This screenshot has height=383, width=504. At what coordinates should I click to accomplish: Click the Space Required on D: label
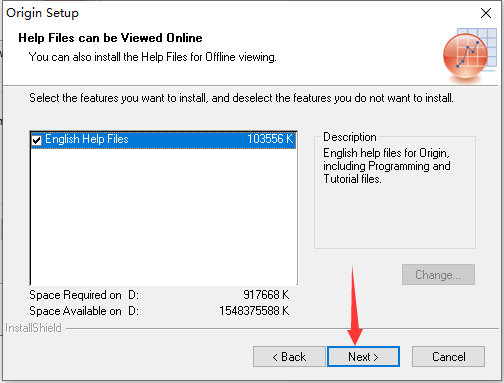click(84, 295)
